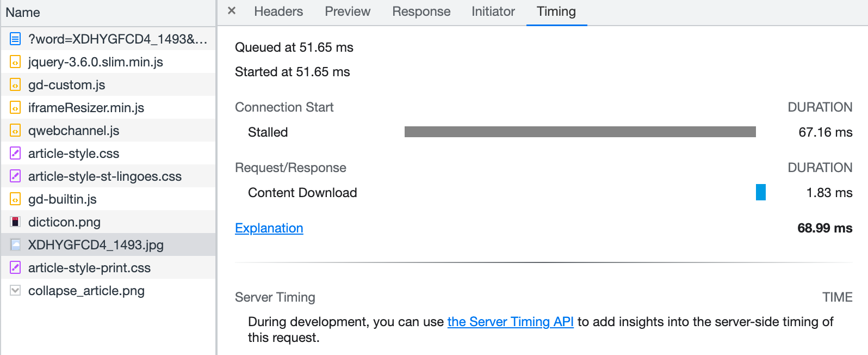Image resolution: width=868 pixels, height=355 pixels.
Task: Click the icon beside collapse_article.png
Action: point(15,291)
